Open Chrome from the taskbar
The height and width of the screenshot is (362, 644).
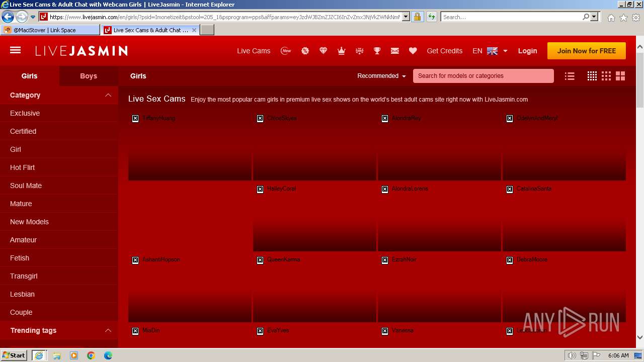tap(91, 355)
